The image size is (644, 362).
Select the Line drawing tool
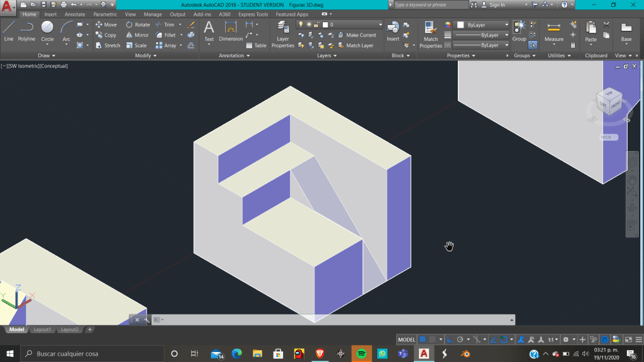click(x=9, y=31)
